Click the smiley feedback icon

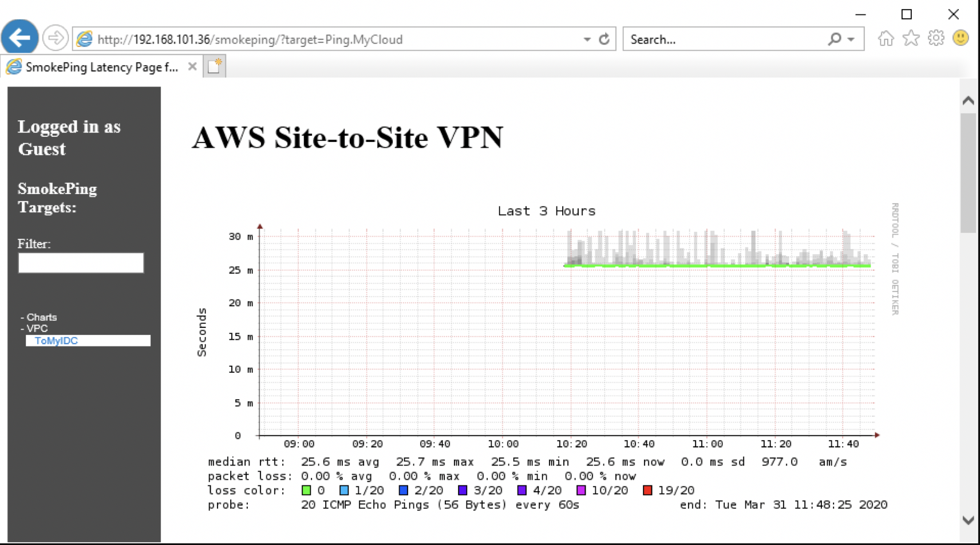tap(961, 38)
